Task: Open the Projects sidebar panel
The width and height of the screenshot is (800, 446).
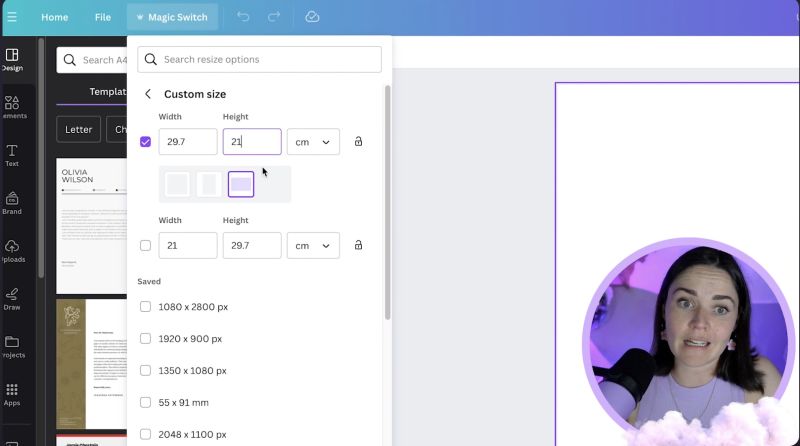Action: pyautogui.click(x=12, y=347)
